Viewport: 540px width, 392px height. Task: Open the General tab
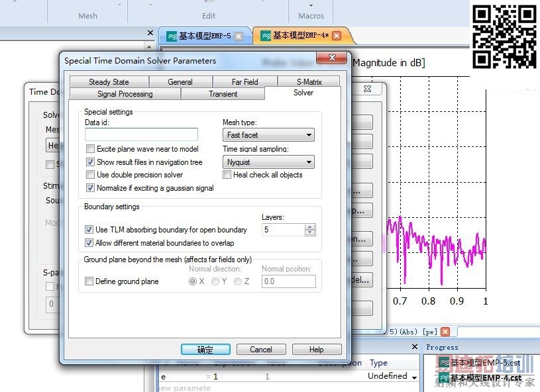click(180, 82)
